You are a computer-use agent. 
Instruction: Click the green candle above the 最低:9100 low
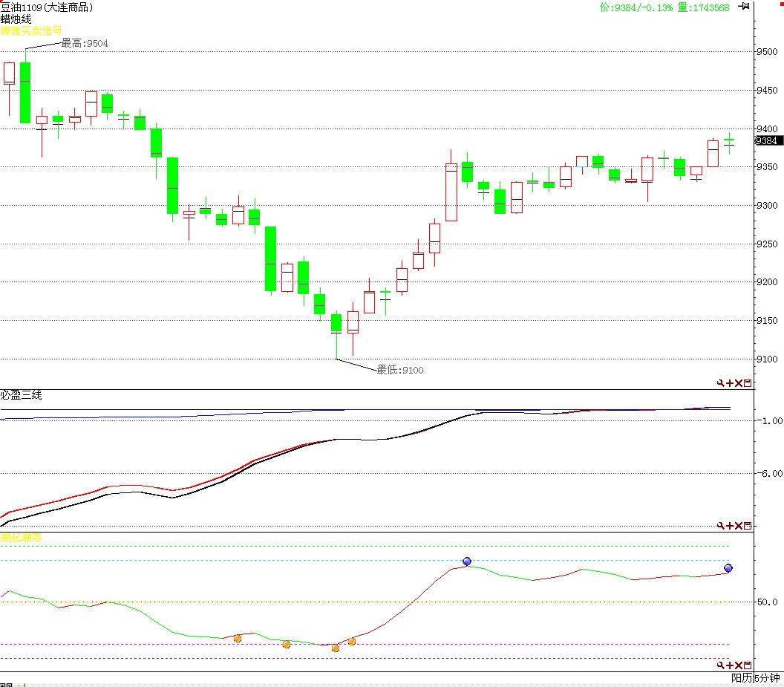[x=336, y=323]
